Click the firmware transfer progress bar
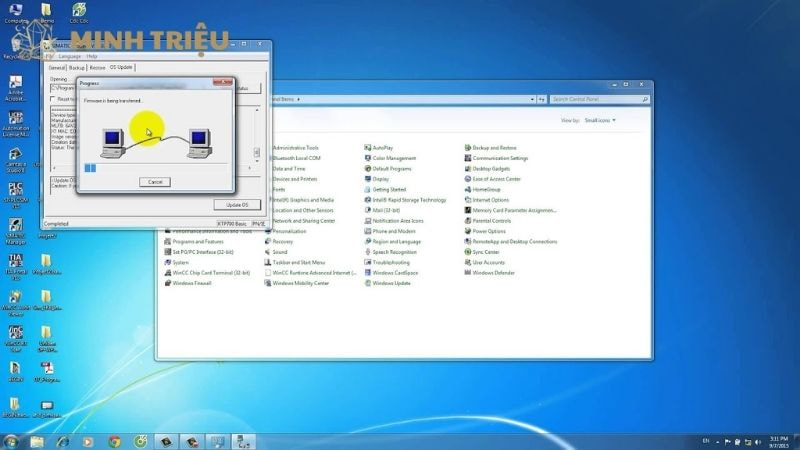This screenshot has height=450, width=800. click(154, 167)
